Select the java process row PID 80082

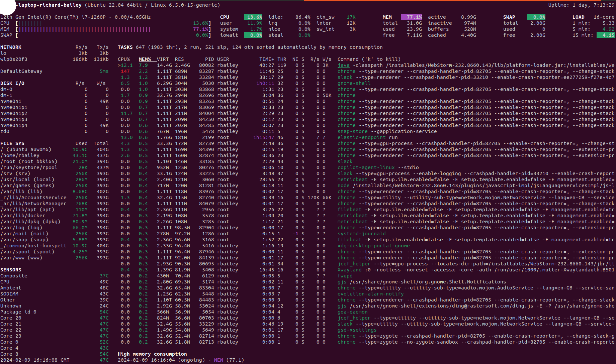366,65
